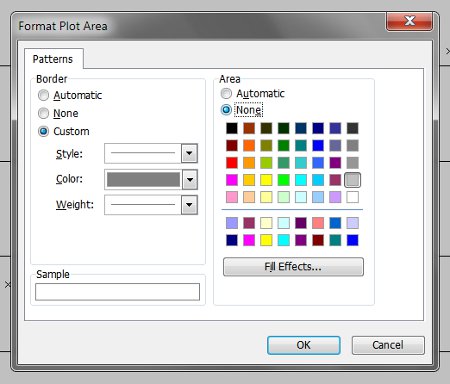Pick the black color swatch
Screen dimensions: 450x384
pyautogui.click(x=232, y=128)
